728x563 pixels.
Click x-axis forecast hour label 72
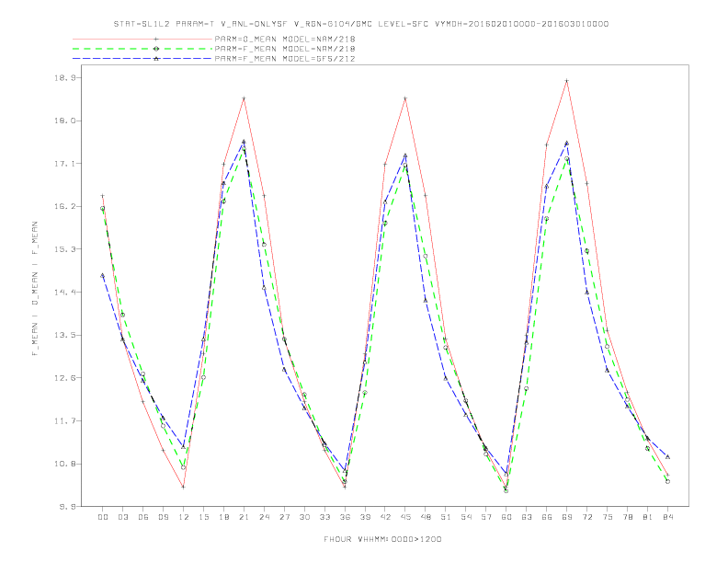(586, 517)
